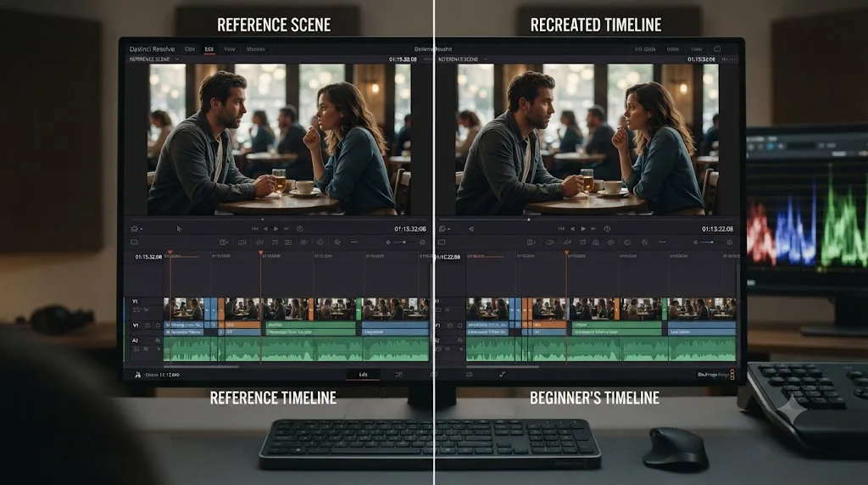
Task: Click zoom-out minus in left timeline toolbar
Action: pyautogui.click(x=388, y=242)
